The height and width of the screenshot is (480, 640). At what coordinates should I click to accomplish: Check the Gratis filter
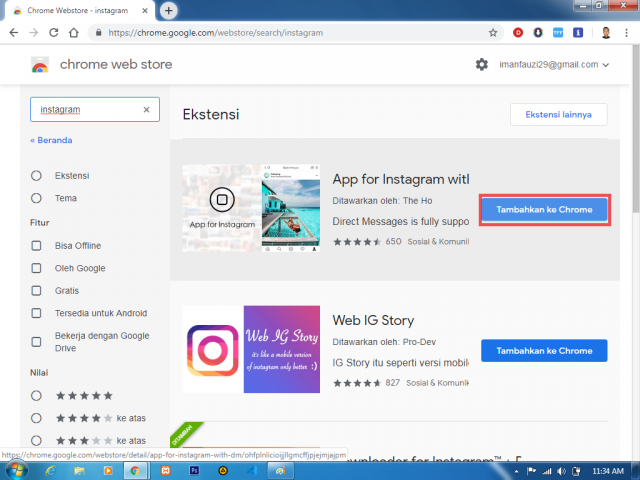click(36, 290)
